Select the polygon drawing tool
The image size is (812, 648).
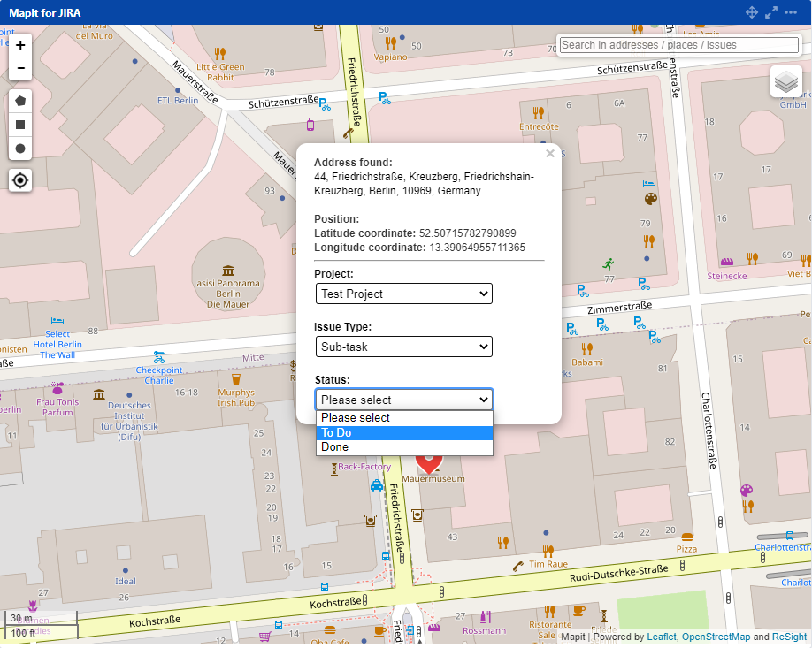[x=20, y=101]
